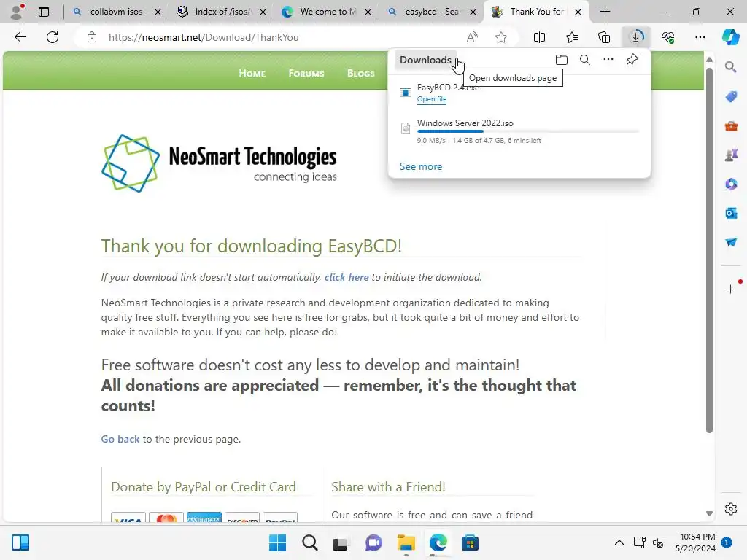This screenshot has height=560, width=747.
Task: Close the Thank You tab
Action: [578, 12]
